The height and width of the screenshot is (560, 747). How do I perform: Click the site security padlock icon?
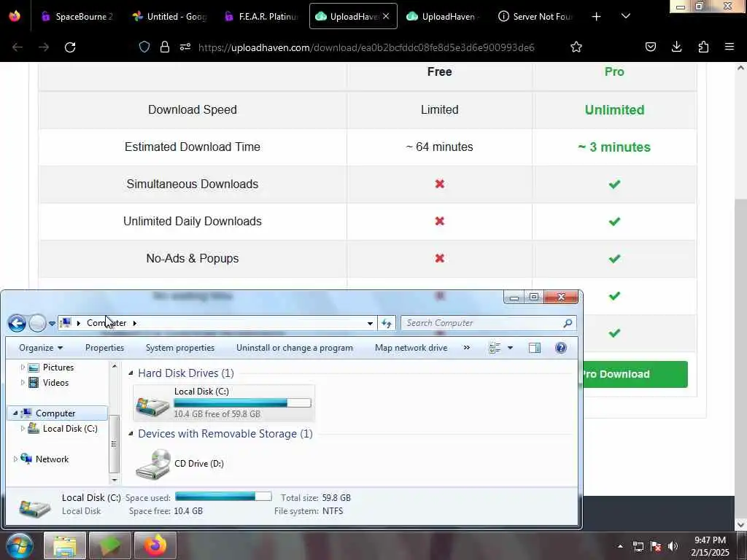click(165, 47)
